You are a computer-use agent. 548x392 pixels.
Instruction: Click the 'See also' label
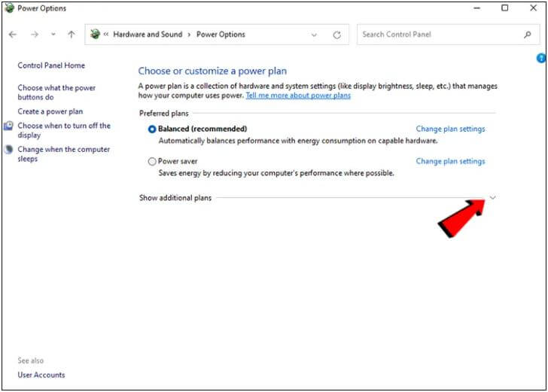(x=31, y=360)
